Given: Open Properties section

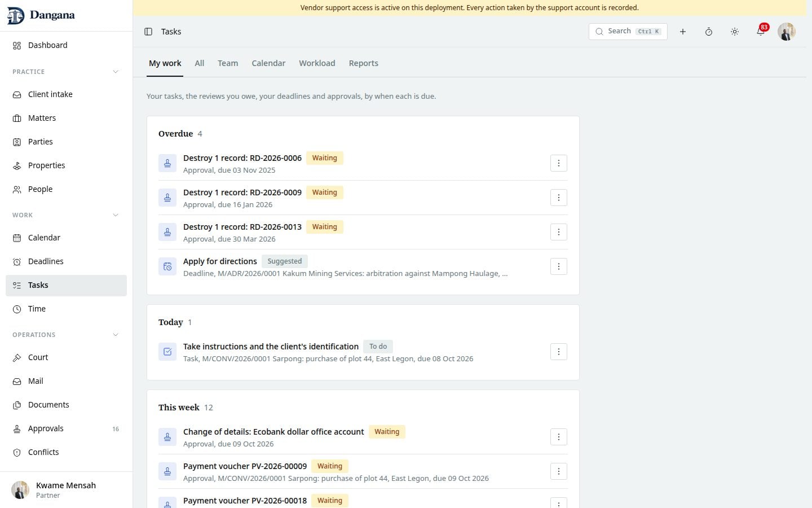Looking at the screenshot, I should [x=66, y=165].
